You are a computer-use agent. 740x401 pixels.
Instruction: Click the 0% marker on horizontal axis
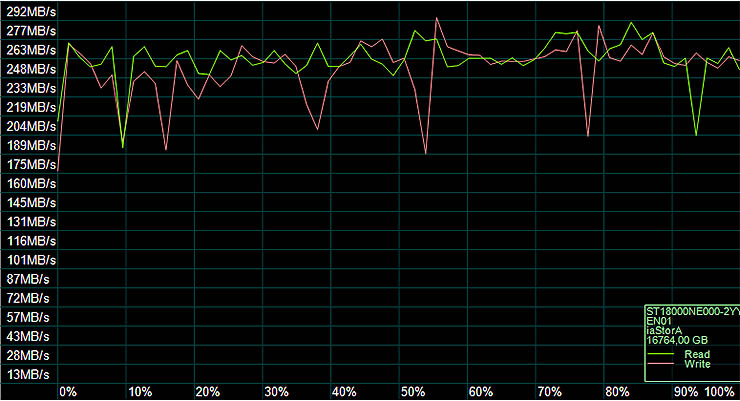(x=68, y=391)
